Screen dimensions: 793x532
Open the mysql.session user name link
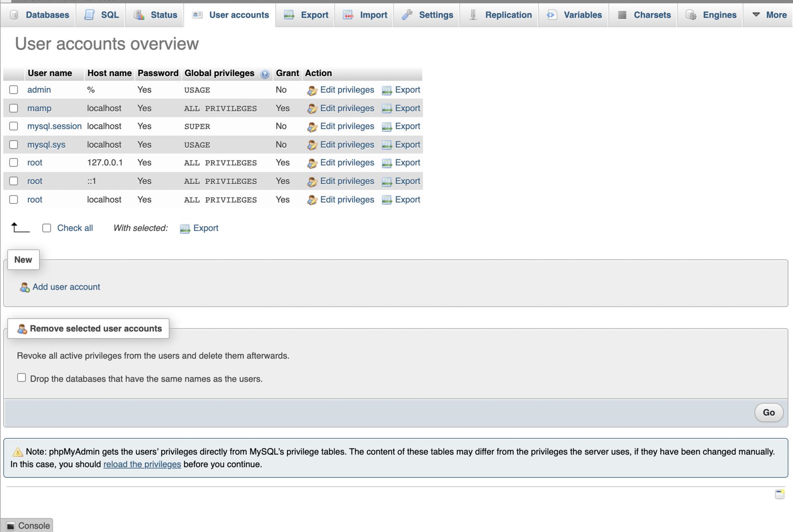[x=55, y=126]
